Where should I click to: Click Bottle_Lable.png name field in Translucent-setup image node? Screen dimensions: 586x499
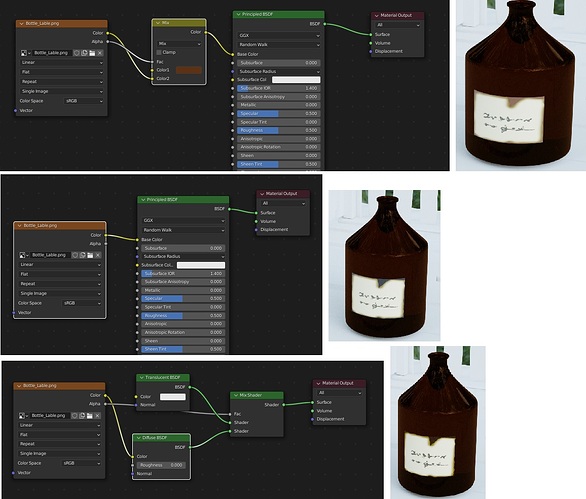[49, 416]
